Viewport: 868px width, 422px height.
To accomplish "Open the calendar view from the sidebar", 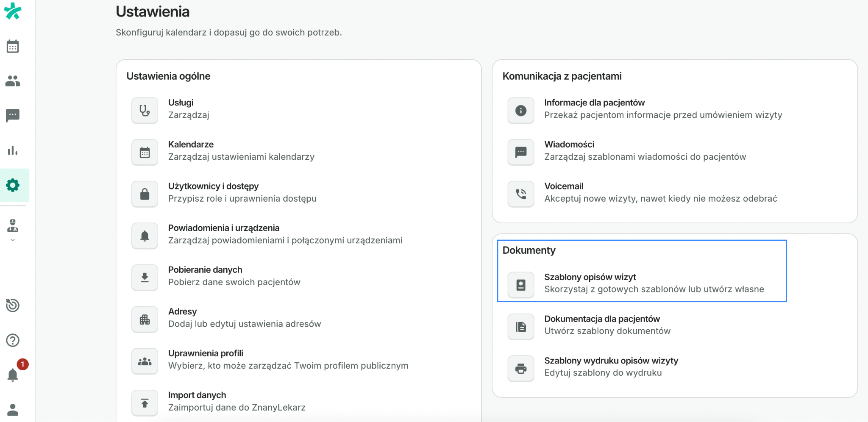I will click(13, 46).
